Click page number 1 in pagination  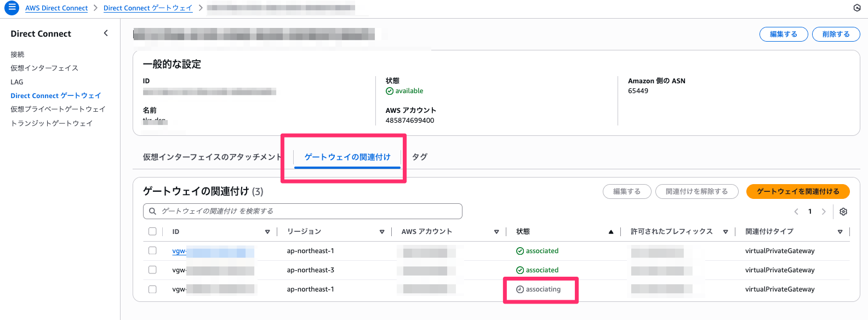810,212
